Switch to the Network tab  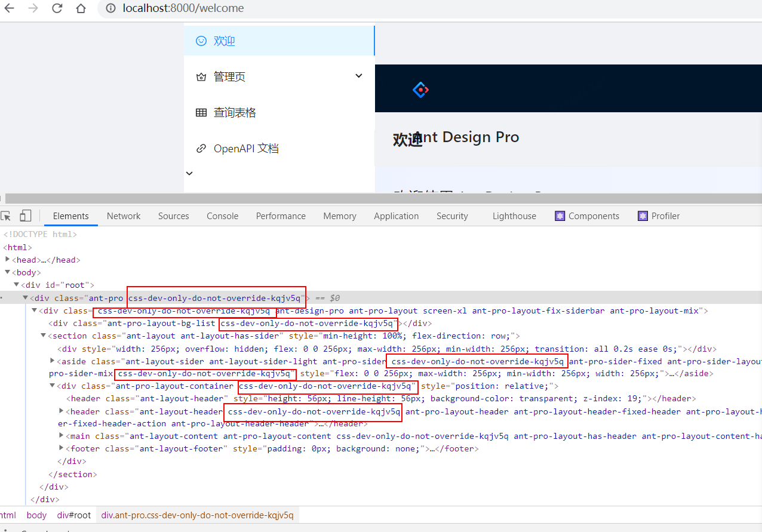click(124, 216)
